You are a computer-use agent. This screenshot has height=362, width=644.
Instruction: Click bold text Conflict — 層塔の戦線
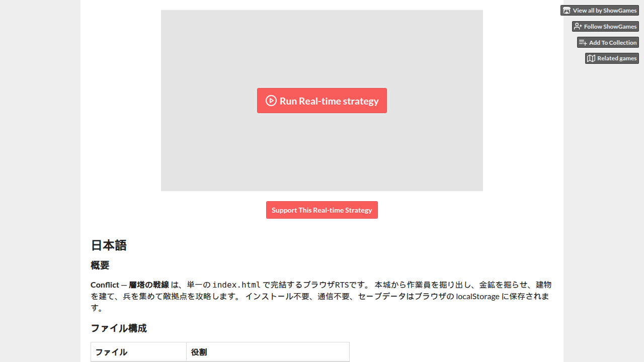pyautogui.click(x=130, y=285)
